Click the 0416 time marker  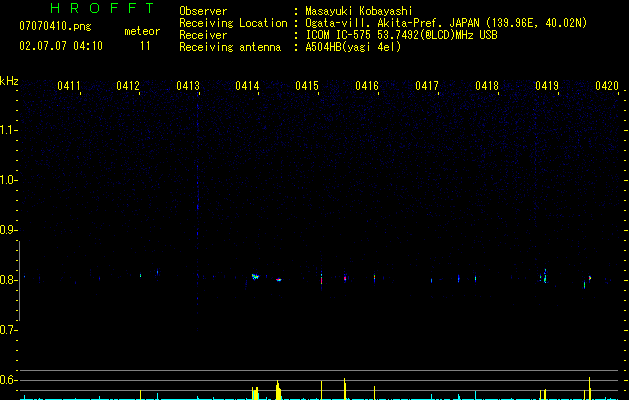pyautogui.click(x=367, y=86)
